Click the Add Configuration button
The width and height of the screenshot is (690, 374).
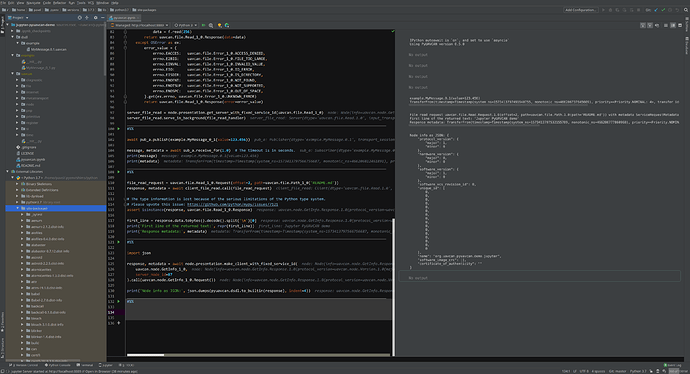tap(580, 10)
